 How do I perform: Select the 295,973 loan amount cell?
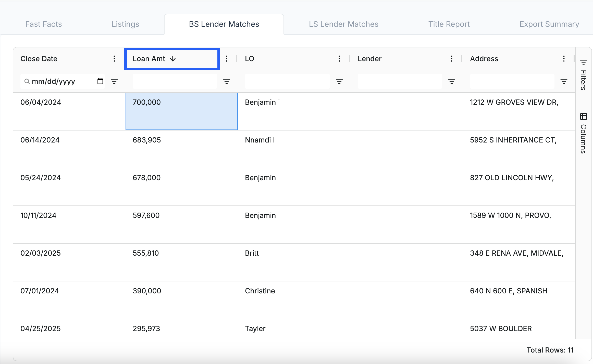(x=182, y=329)
